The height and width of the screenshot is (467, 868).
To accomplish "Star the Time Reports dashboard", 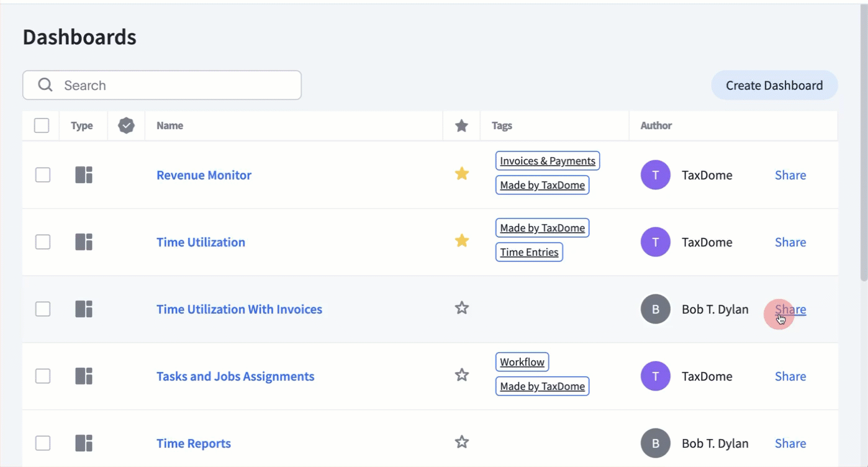I will (461, 442).
